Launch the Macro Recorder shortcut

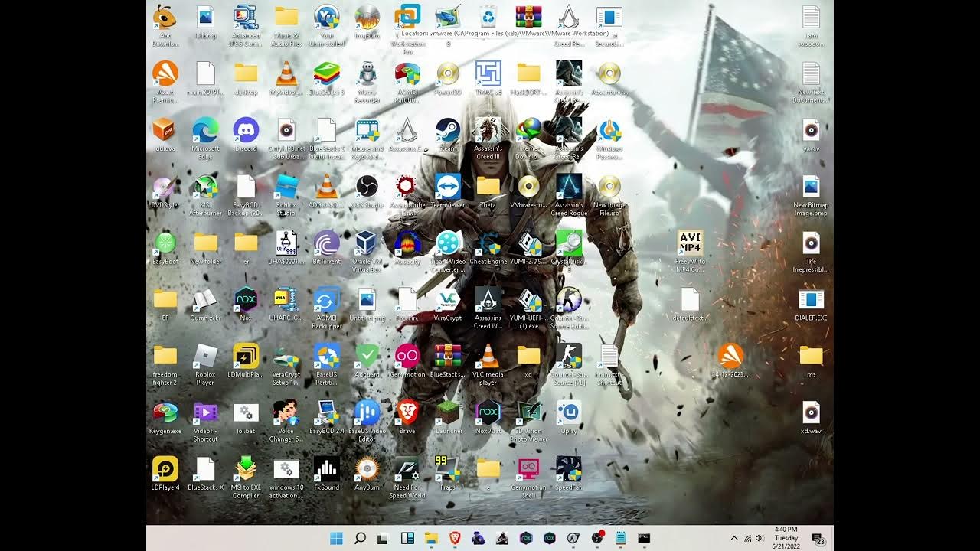pyautogui.click(x=367, y=82)
